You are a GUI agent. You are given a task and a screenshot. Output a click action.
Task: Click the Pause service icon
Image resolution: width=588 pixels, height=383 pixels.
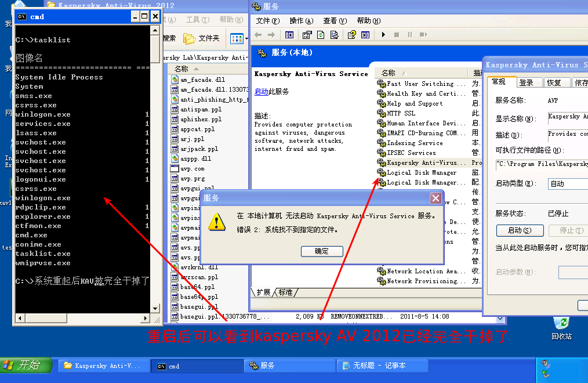[x=410, y=35]
